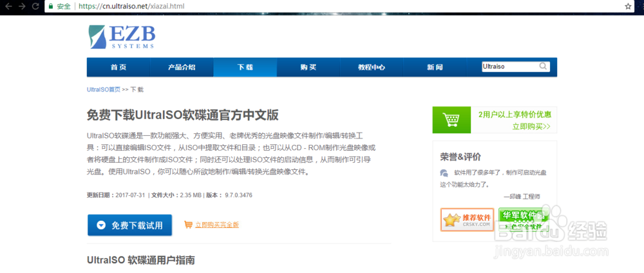Select the 下载 navigation tab
Image resolution: width=644 pixels, height=273 pixels.
[245, 68]
